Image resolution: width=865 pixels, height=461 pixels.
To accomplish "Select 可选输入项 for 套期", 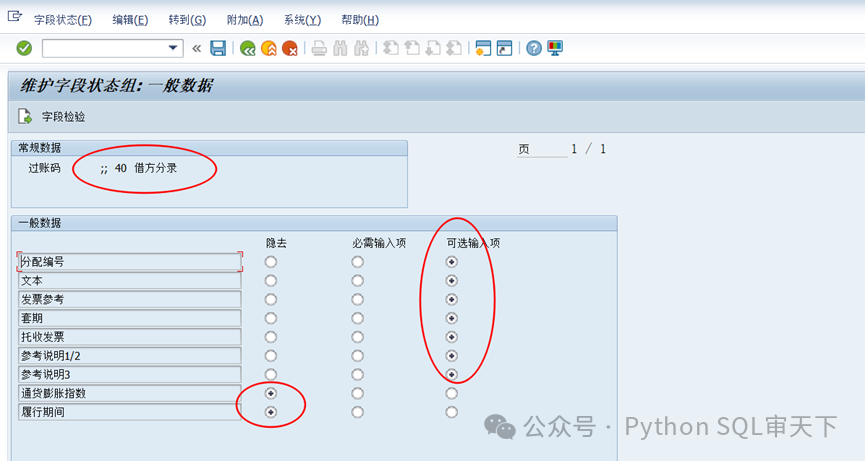I will tap(451, 318).
